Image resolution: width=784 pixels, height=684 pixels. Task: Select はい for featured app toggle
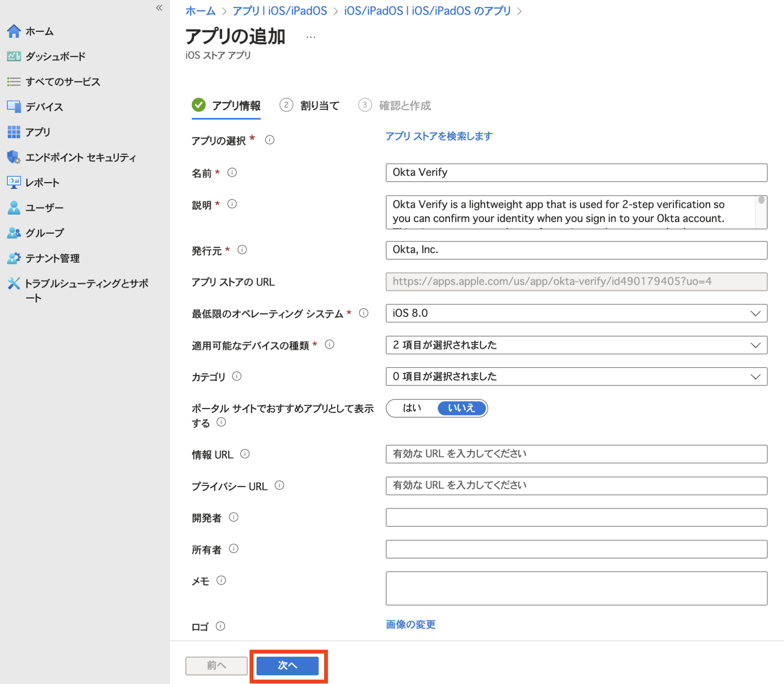tap(412, 408)
